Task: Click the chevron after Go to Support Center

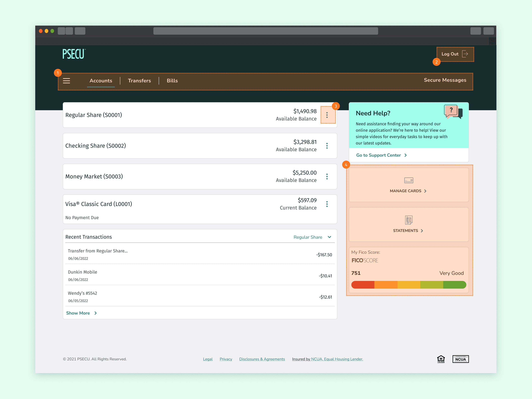Action: coord(405,155)
